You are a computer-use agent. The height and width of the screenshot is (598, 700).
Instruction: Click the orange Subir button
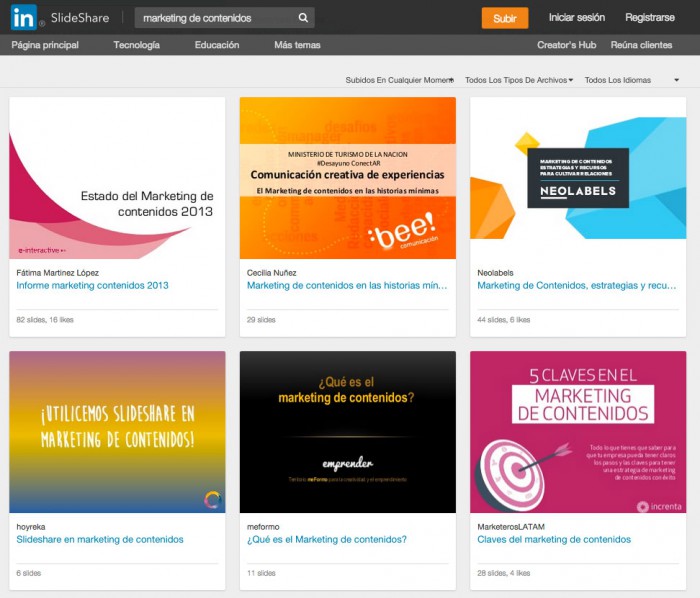point(504,18)
